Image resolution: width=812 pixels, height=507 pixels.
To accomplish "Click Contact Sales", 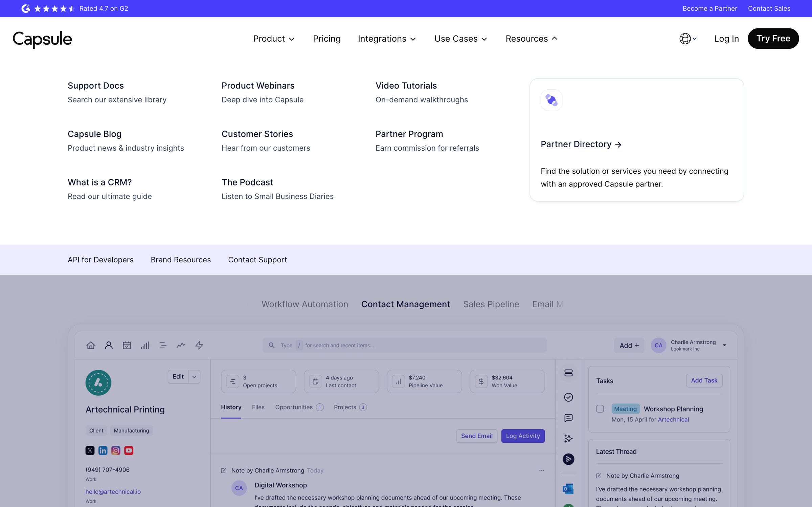I will tap(769, 8).
